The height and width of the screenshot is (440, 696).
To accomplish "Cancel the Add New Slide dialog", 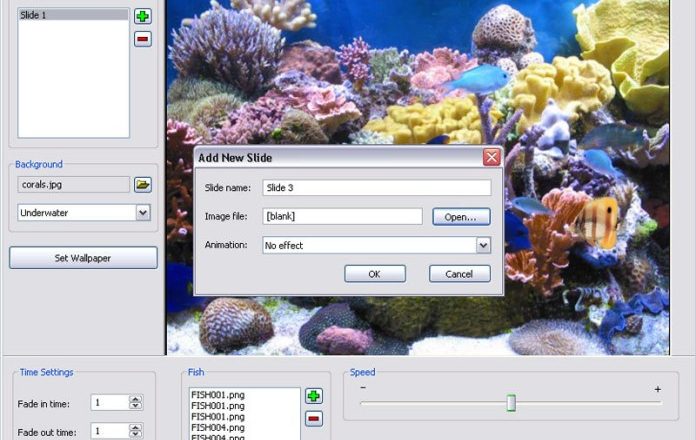I will click(x=460, y=274).
